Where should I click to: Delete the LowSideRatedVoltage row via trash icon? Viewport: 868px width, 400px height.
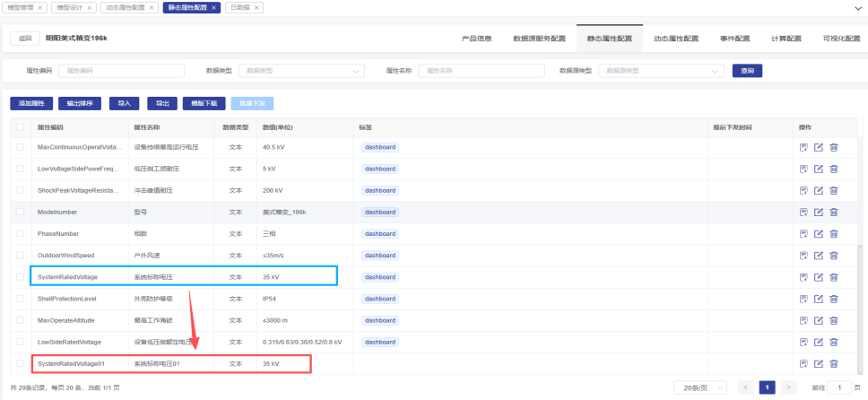tap(833, 342)
